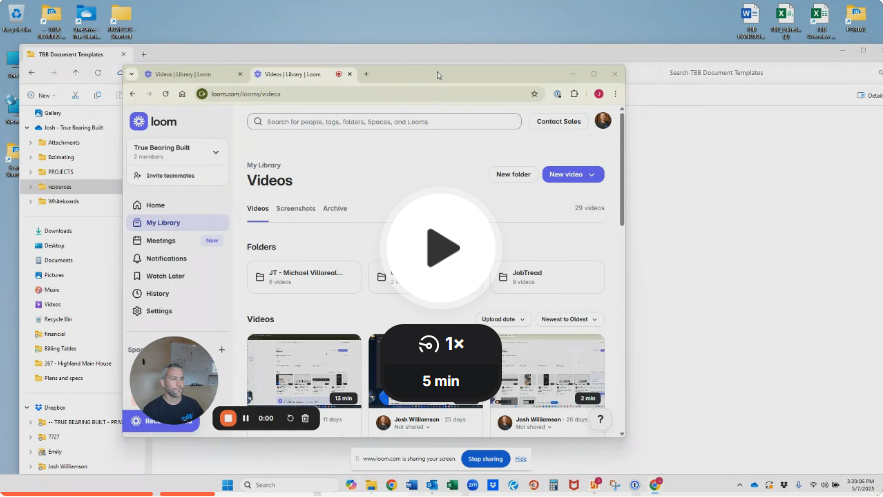883x497 pixels.
Task: Click the back arrow in File Explorer
Action: (32, 73)
